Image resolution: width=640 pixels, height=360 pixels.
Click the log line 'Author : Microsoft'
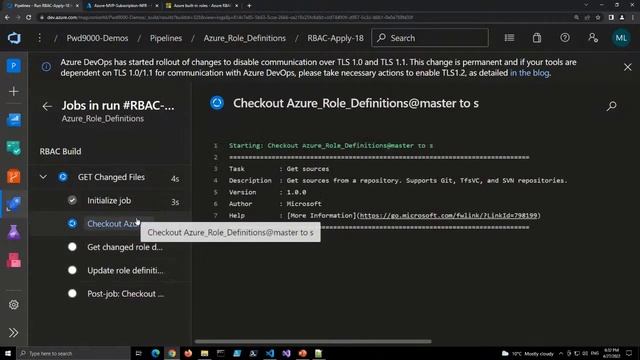coord(275,203)
